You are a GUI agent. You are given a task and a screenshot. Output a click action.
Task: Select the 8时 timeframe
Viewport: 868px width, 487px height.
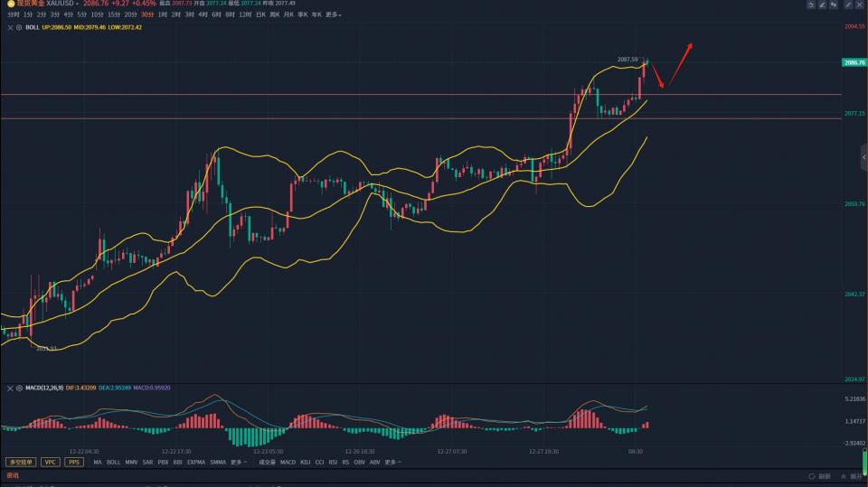coord(231,15)
